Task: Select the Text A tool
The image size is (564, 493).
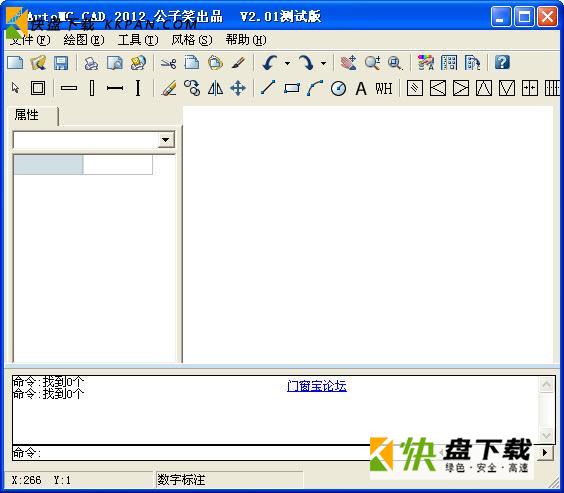Action: pos(361,88)
